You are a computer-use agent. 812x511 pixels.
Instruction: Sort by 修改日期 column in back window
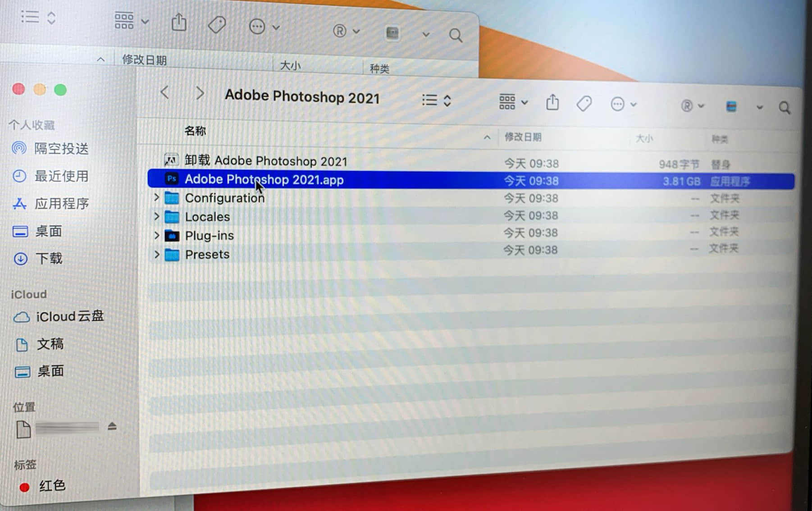144,60
